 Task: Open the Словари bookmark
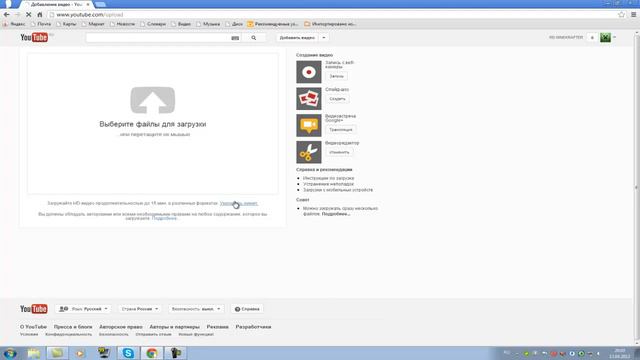(153, 24)
